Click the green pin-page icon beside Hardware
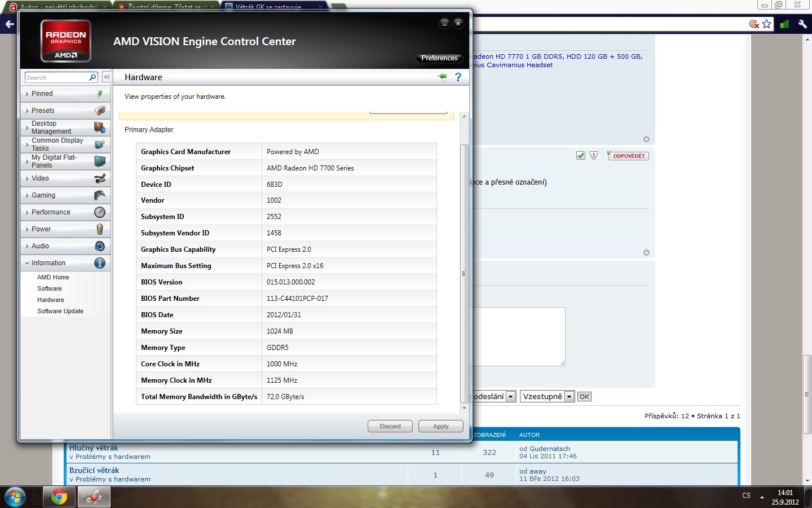Image resolution: width=812 pixels, height=508 pixels. click(442, 77)
